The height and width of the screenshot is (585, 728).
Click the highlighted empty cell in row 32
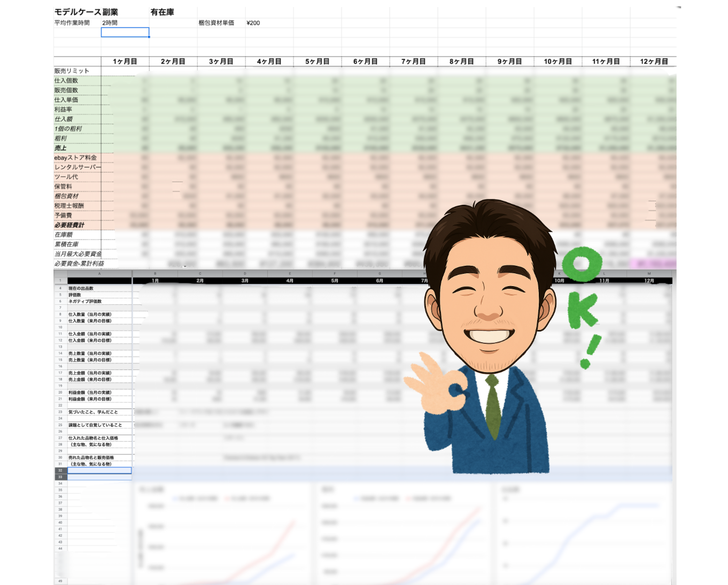pos(99,471)
